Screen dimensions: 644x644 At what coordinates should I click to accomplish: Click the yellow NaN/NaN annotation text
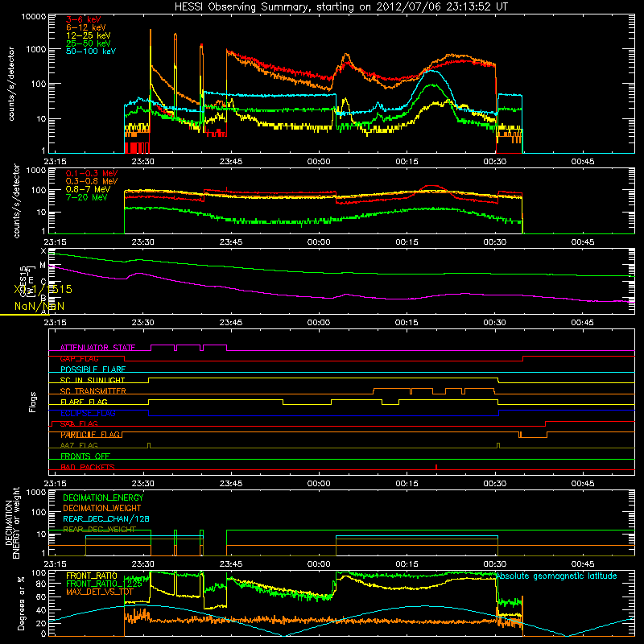point(39,307)
